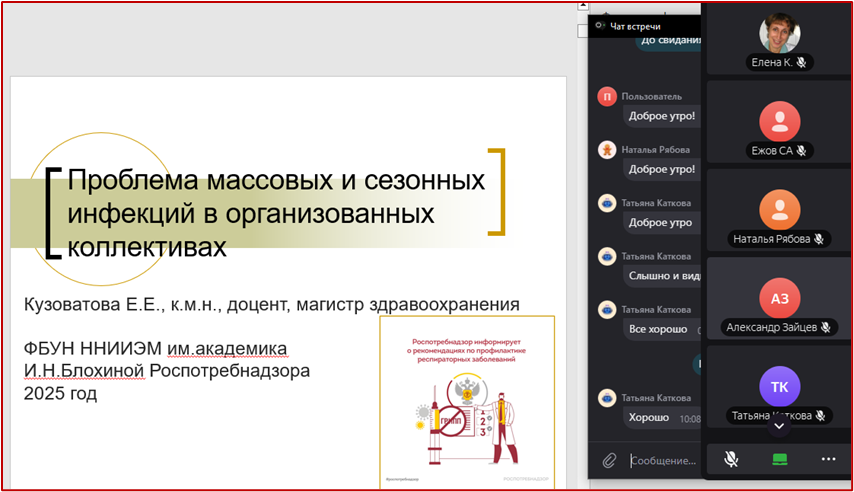Click Татьяна Каткова's avatar beside 'Хорошо' message
Screen dimensions: 854x492
click(605, 398)
